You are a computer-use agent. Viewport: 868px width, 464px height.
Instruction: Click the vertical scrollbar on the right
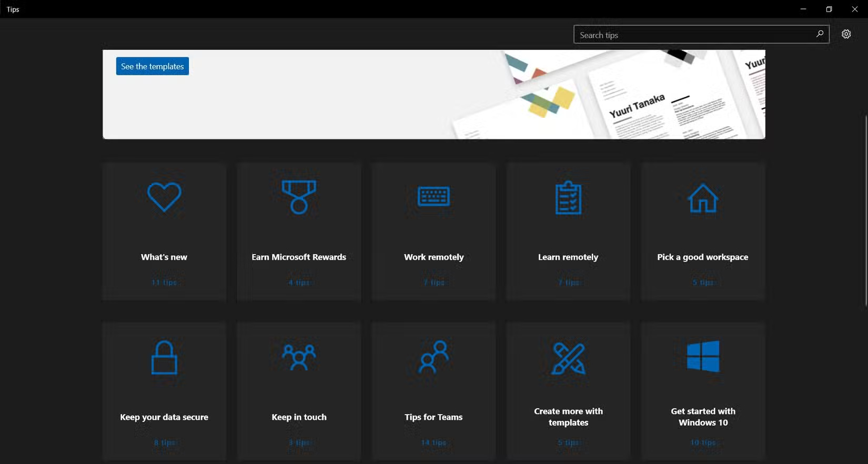point(865,210)
